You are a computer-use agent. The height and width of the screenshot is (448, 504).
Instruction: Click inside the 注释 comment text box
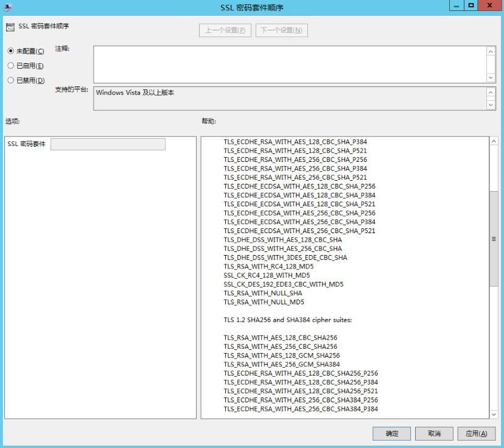pos(290,64)
